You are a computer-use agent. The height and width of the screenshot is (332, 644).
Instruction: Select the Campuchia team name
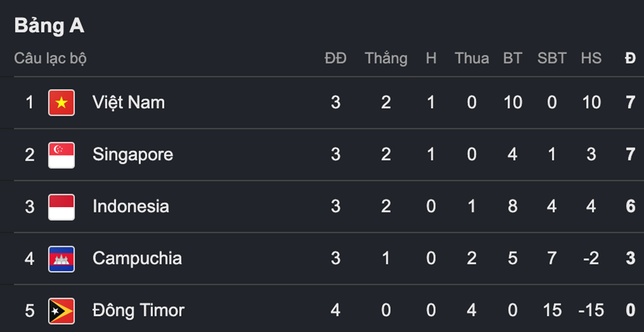point(137,259)
